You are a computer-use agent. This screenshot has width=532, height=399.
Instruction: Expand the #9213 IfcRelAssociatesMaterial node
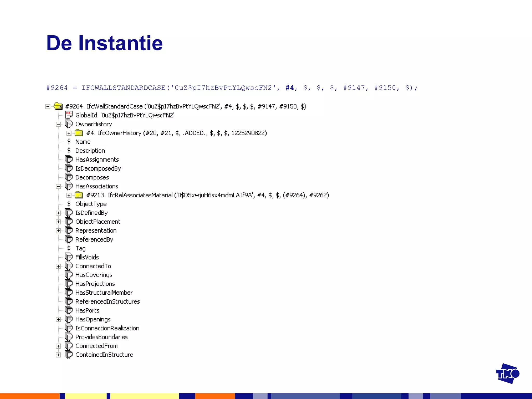[x=69, y=195]
